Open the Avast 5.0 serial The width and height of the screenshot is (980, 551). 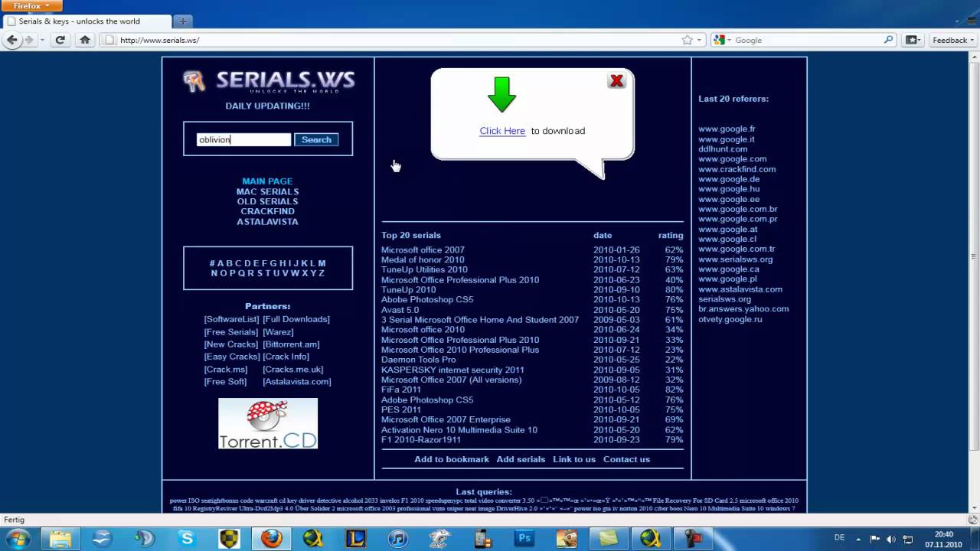coord(400,310)
